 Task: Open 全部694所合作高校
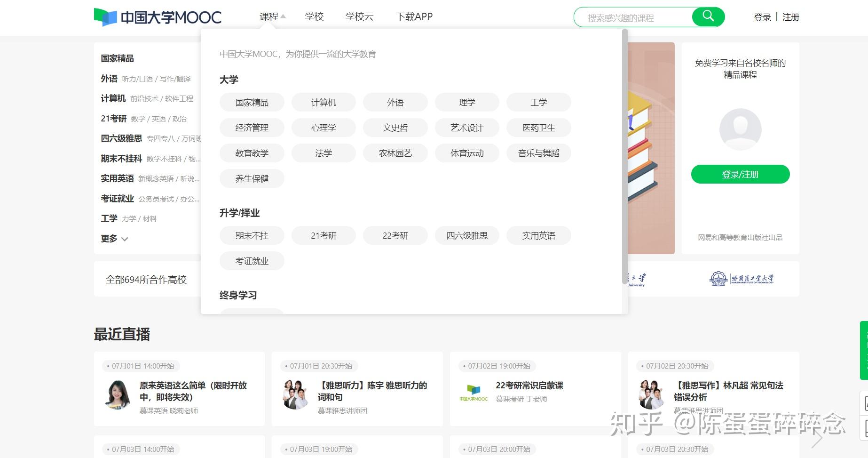tap(146, 279)
